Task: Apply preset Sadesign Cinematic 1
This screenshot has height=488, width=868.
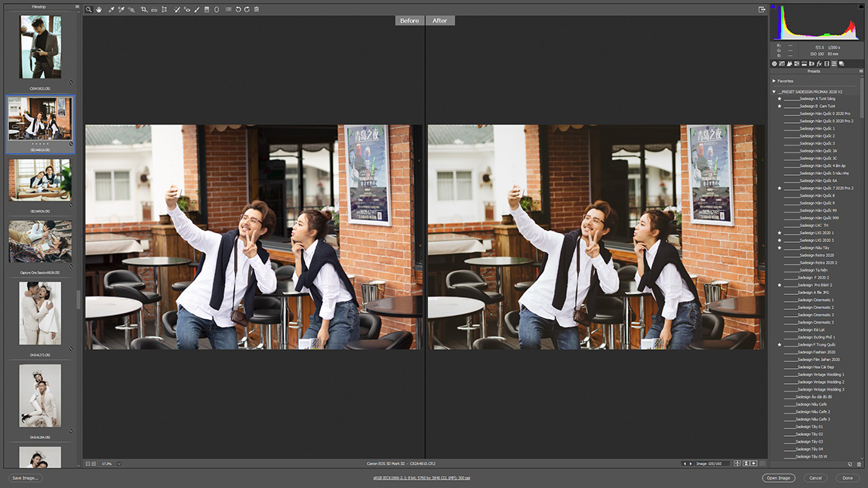Action: point(815,300)
